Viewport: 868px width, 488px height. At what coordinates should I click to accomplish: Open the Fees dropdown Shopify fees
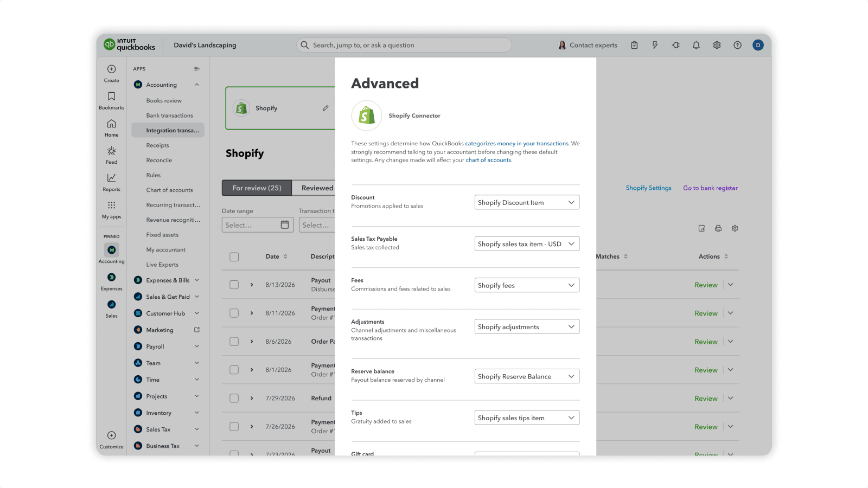(x=527, y=285)
